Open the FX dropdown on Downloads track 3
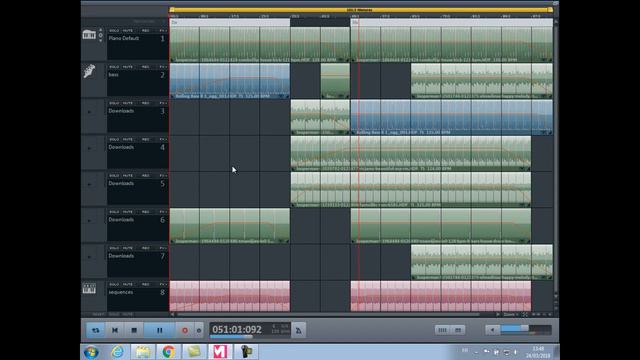This screenshot has height=360, width=640. pos(163,103)
